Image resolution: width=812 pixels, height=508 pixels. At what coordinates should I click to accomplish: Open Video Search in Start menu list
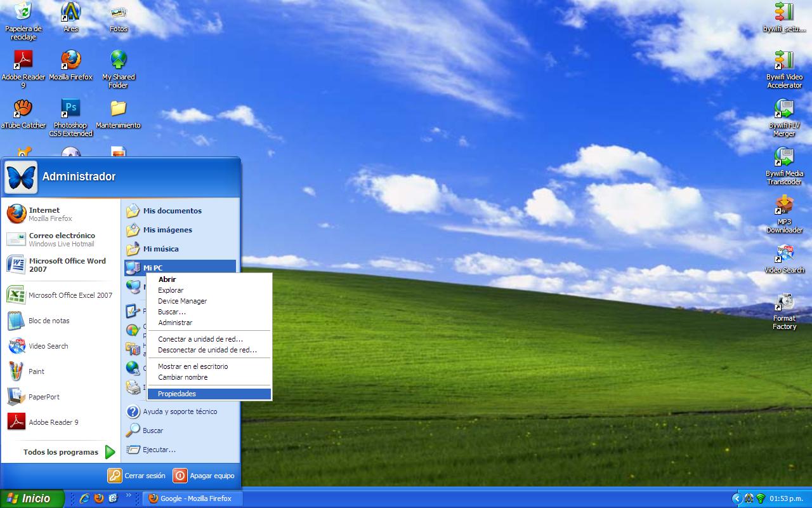[61, 346]
